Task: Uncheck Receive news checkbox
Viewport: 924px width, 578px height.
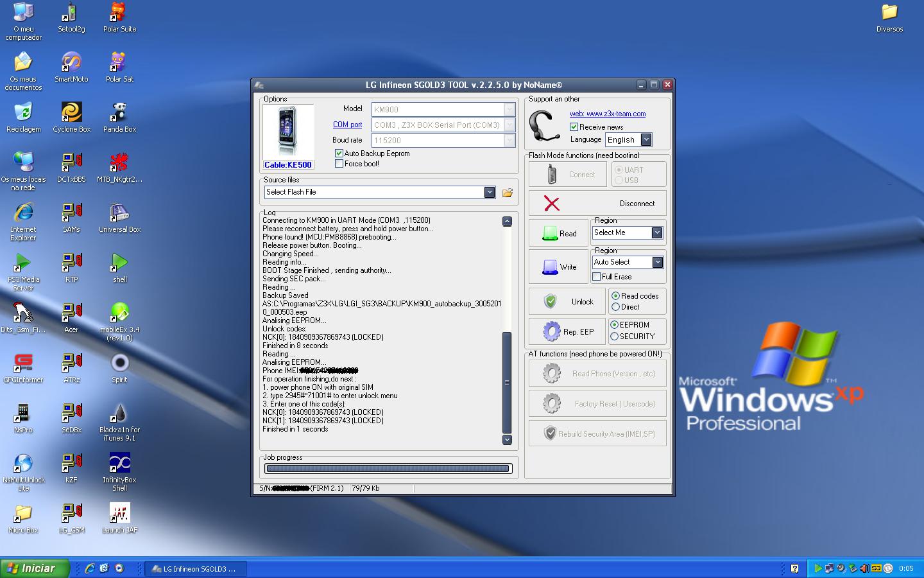Action: click(x=574, y=127)
